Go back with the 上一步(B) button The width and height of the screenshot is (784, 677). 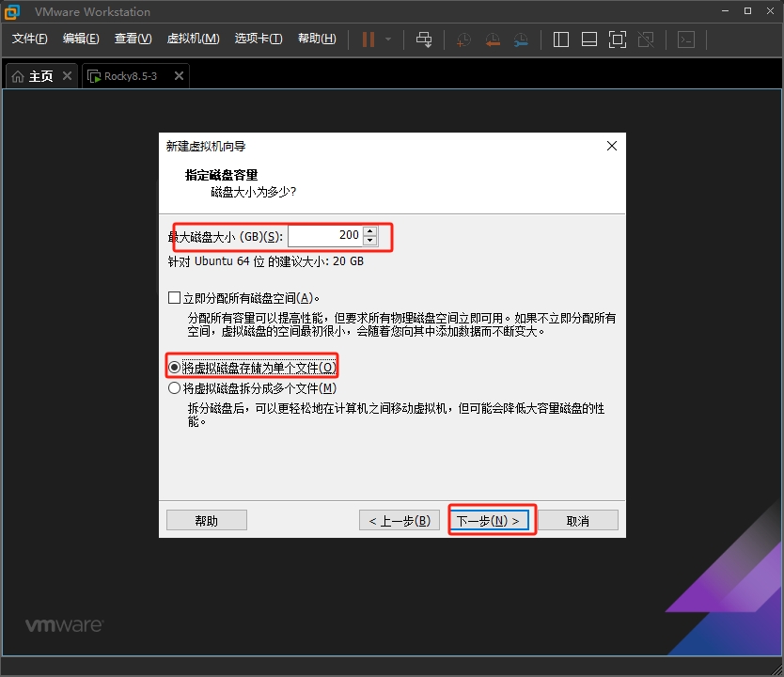399,521
